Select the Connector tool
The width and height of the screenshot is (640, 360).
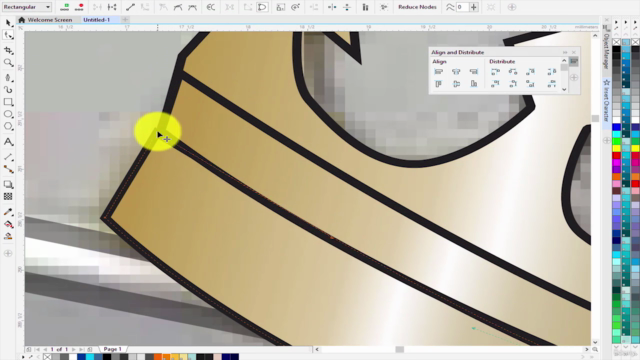click(8, 169)
